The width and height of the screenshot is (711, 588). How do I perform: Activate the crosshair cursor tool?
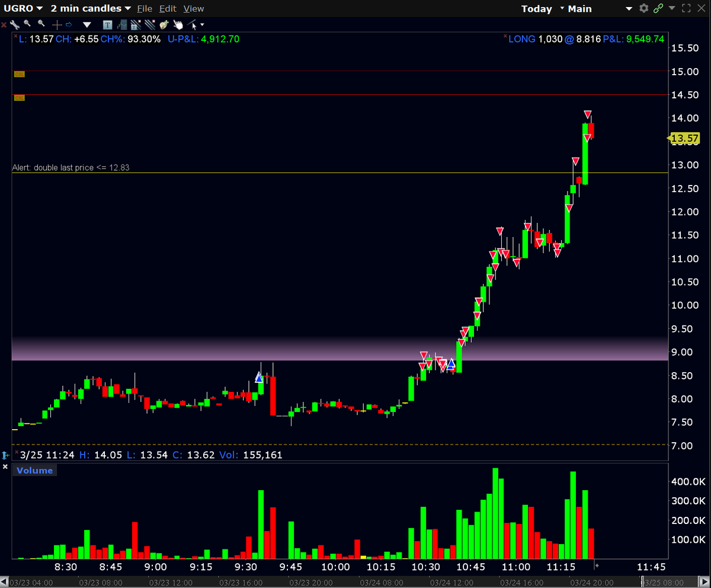[x=57, y=24]
